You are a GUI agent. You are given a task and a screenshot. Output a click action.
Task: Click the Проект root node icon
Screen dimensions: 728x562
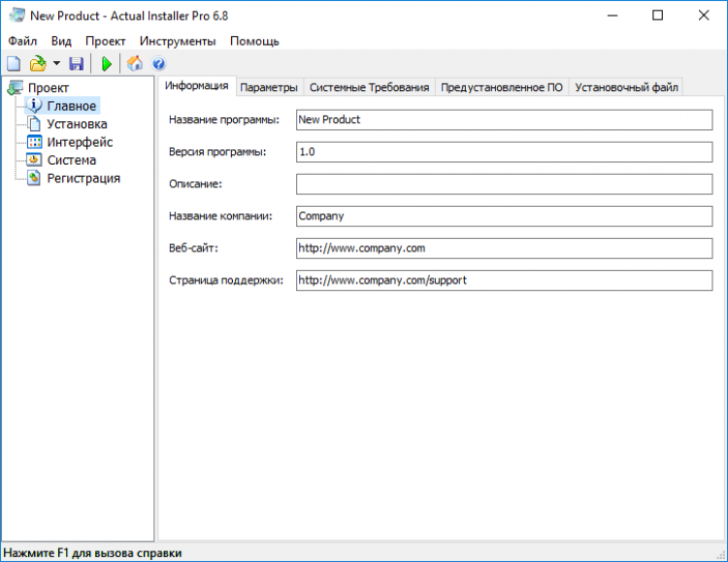(x=15, y=87)
